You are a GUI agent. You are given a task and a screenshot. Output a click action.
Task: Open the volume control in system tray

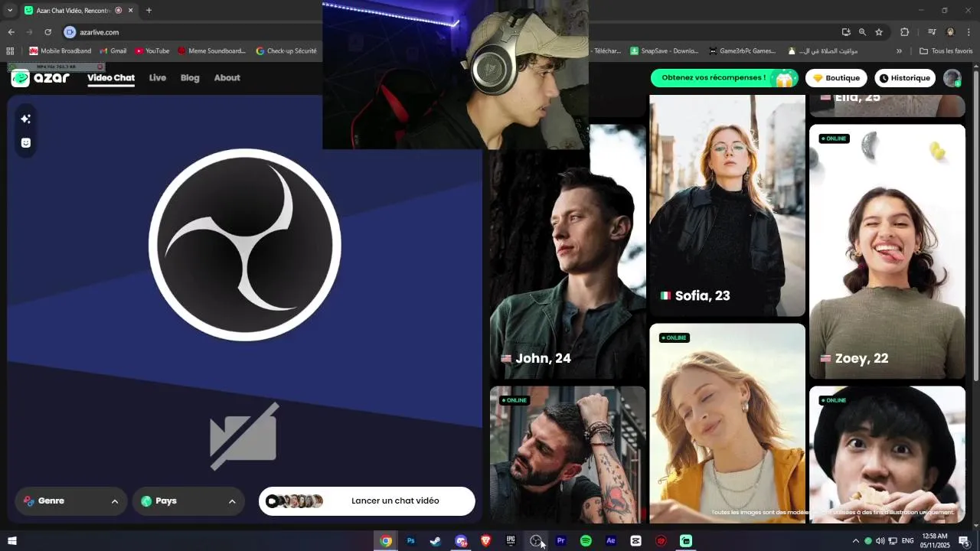[880, 541]
